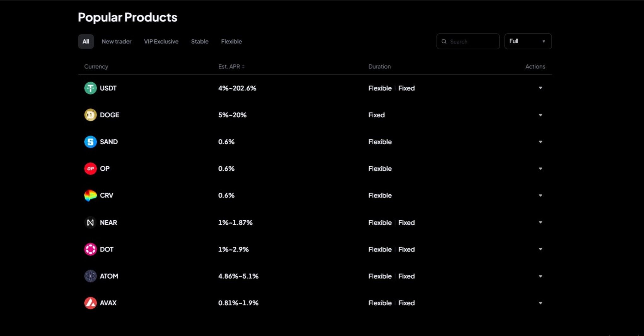This screenshot has width=644, height=336.
Task: Click the USDT Tether coin icon
Action: tap(90, 88)
